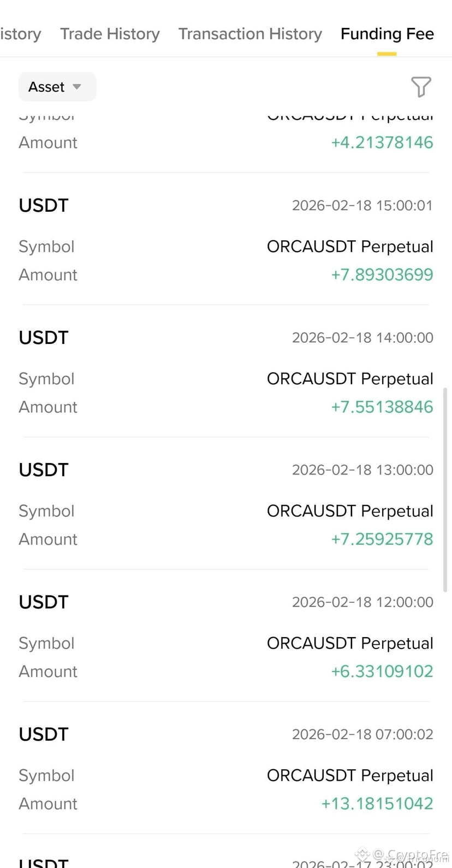Select the Funding Fee tab
The height and width of the screenshot is (868, 452).
coord(387,34)
